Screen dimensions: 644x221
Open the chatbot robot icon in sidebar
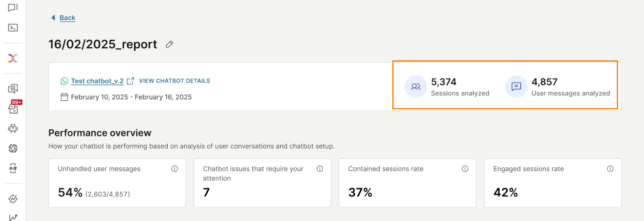tap(13, 129)
